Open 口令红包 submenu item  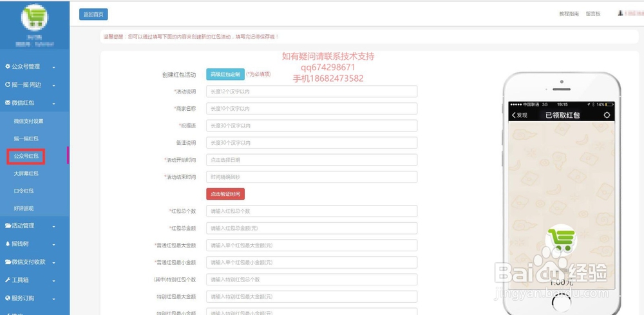[x=23, y=191]
